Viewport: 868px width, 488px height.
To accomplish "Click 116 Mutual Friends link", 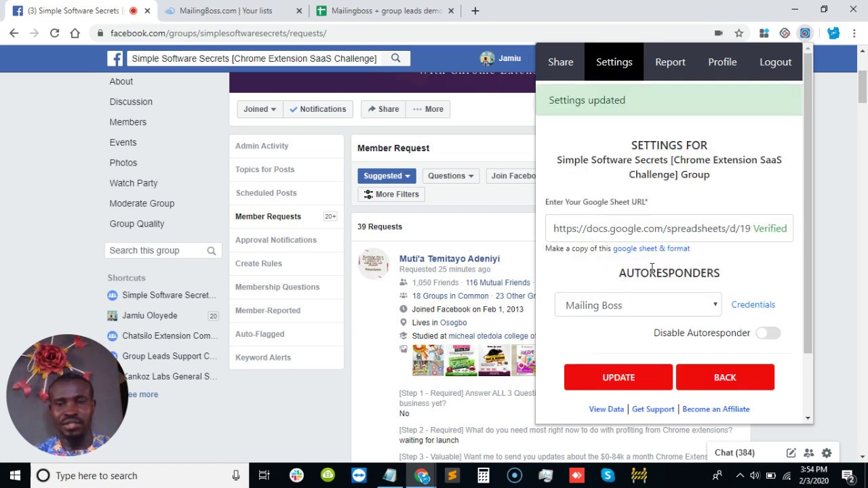I will click(498, 283).
